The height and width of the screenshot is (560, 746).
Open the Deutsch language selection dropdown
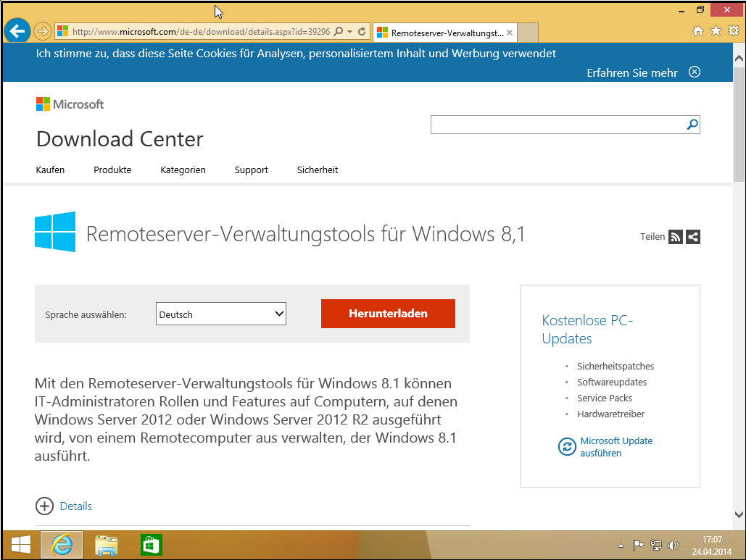click(x=220, y=314)
